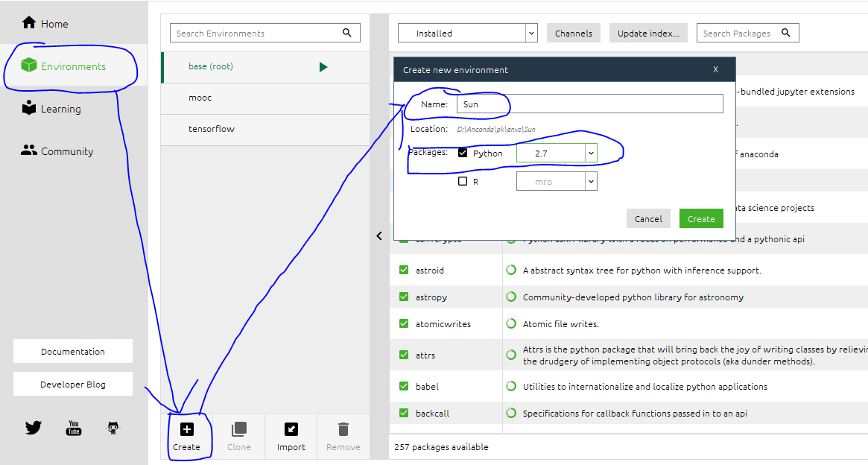Click the Learning book icon
The image size is (868, 465).
(x=29, y=108)
